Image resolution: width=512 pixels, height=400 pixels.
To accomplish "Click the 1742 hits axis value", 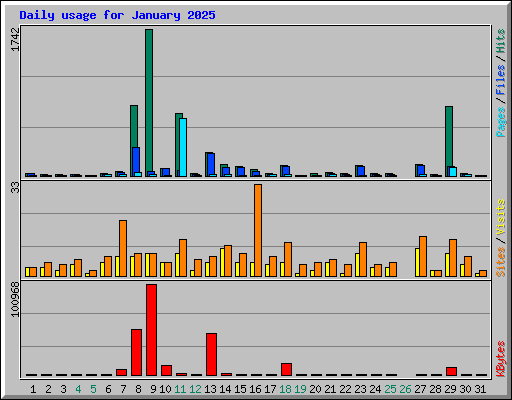I will coord(15,40).
